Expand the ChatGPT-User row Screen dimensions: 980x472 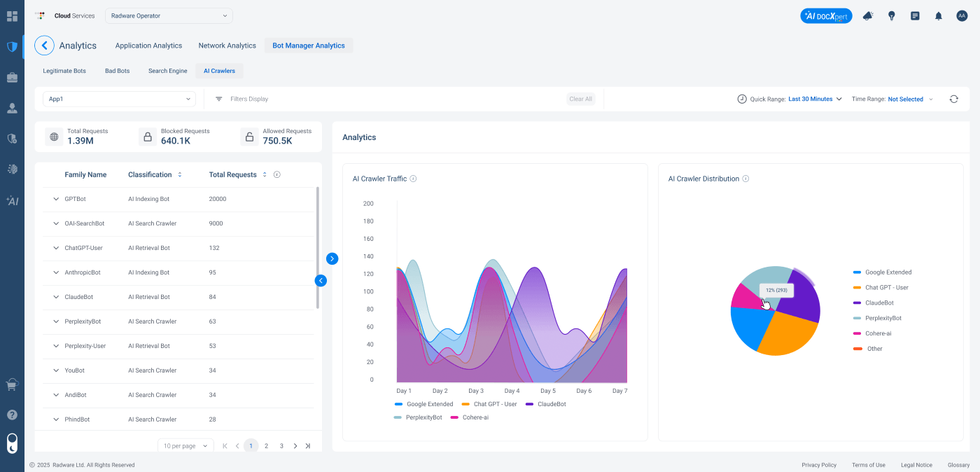pos(57,248)
